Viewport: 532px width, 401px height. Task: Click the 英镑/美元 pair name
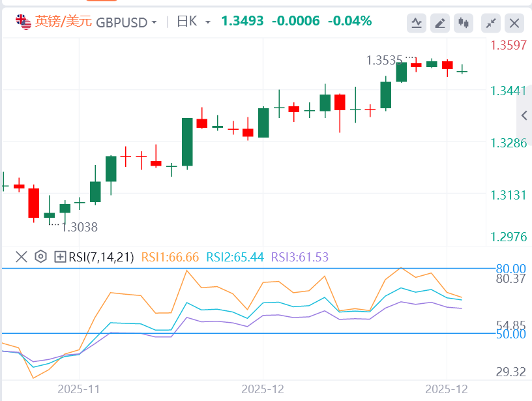pyautogui.click(x=63, y=22)
